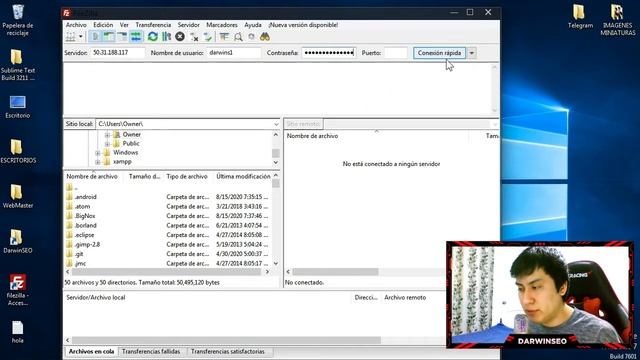Click local file list horizontal scrollbar thumb
Viewport: 640px width, 360px height.
[166, 272]
